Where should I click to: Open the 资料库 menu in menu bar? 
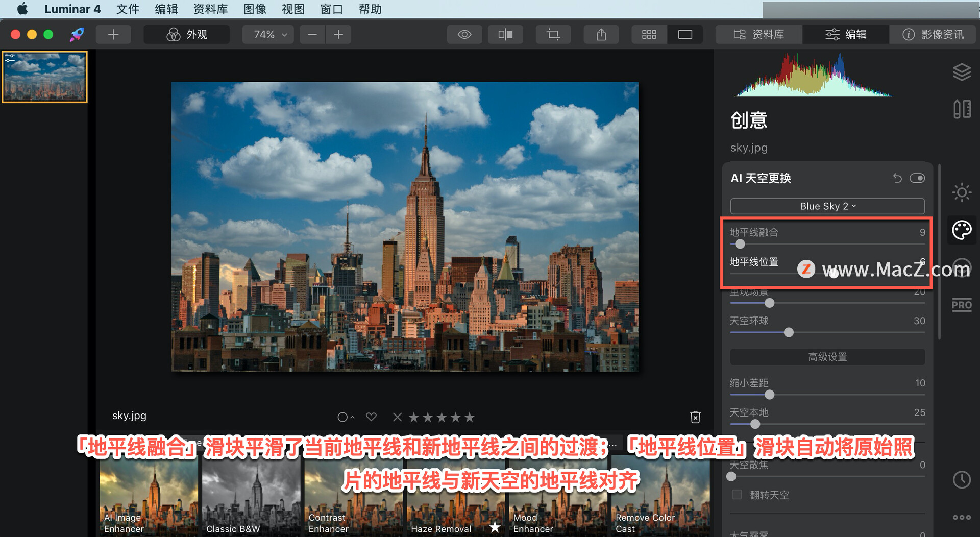(x=210, y=9)
